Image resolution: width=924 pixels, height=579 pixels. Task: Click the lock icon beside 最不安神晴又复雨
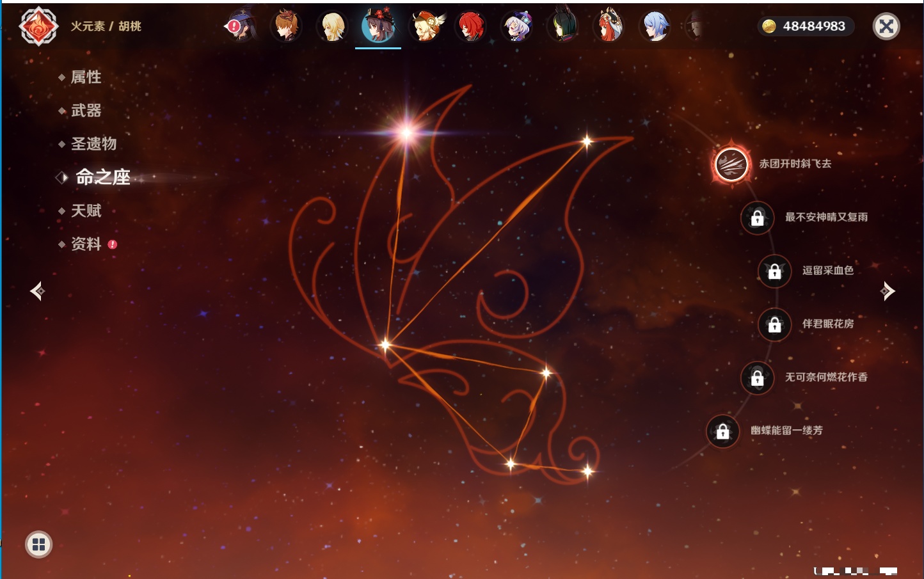(x=757, y=218)
